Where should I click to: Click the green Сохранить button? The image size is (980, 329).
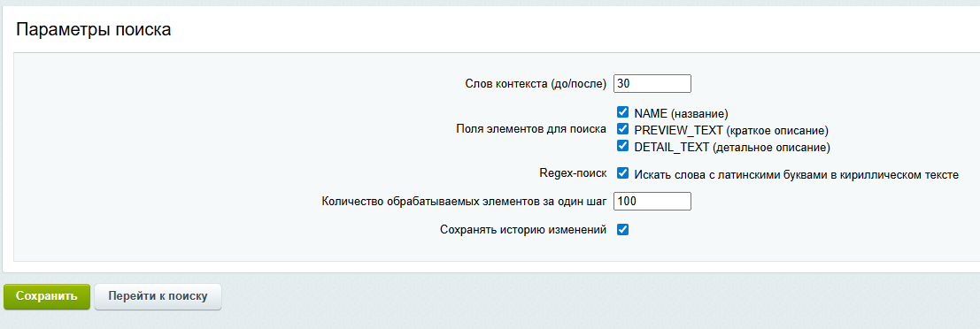[x=47, y=296]
